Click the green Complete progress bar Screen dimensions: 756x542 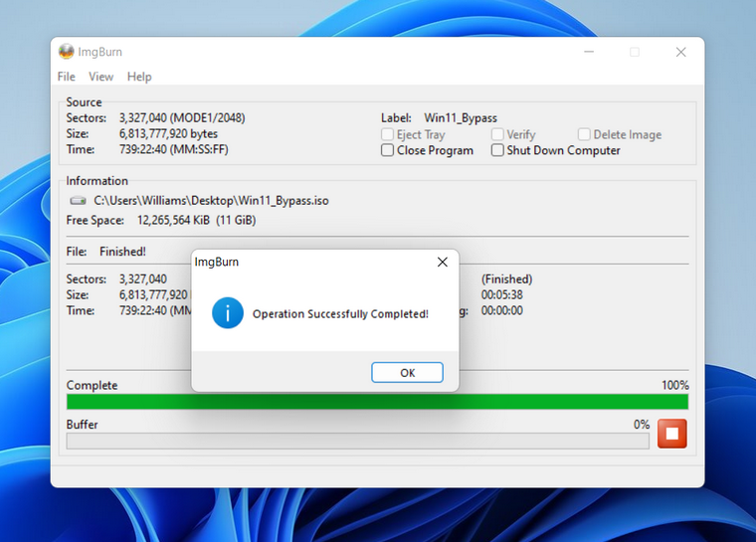pos(377,402)
